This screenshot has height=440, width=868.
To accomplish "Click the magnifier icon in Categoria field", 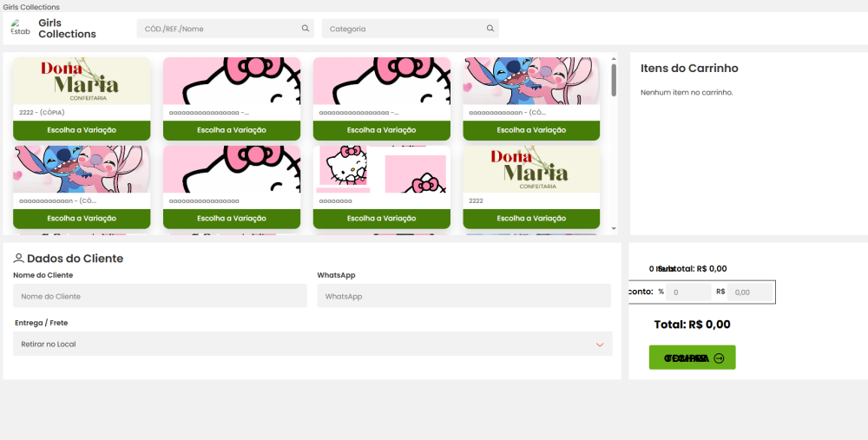I will [490, 29].
